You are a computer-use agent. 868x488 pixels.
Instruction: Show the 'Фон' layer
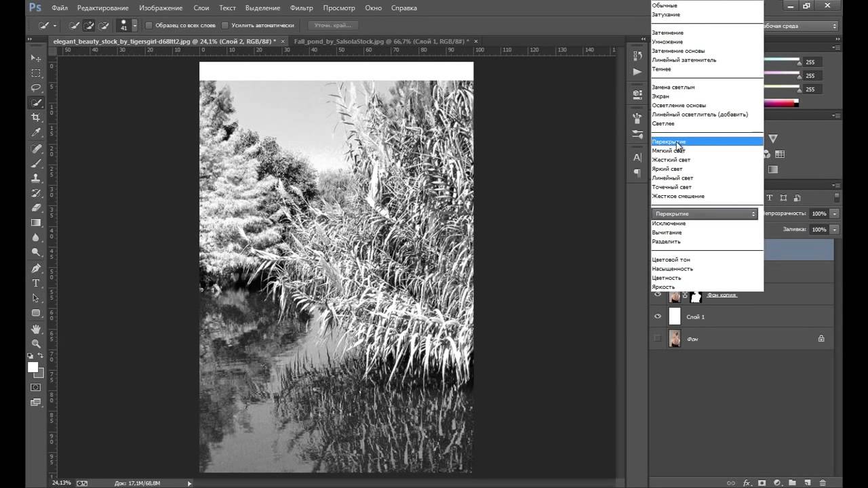pos(657,338)
